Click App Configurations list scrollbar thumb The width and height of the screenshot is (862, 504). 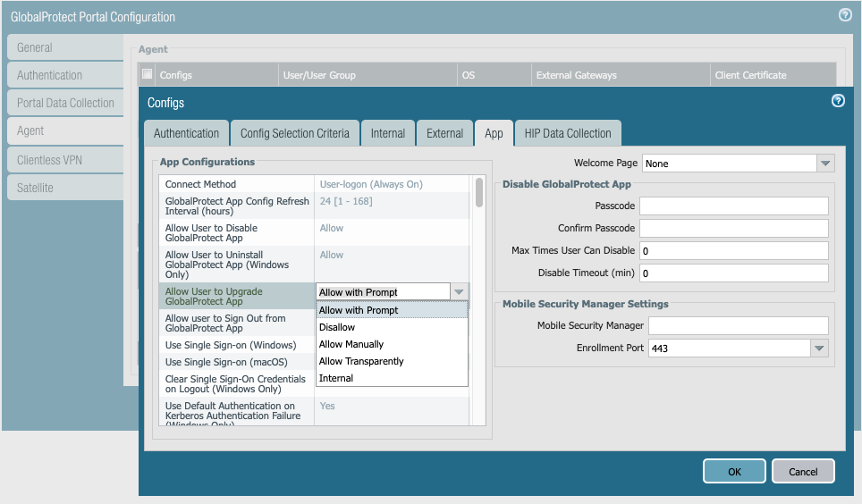[x=479, y=192]
